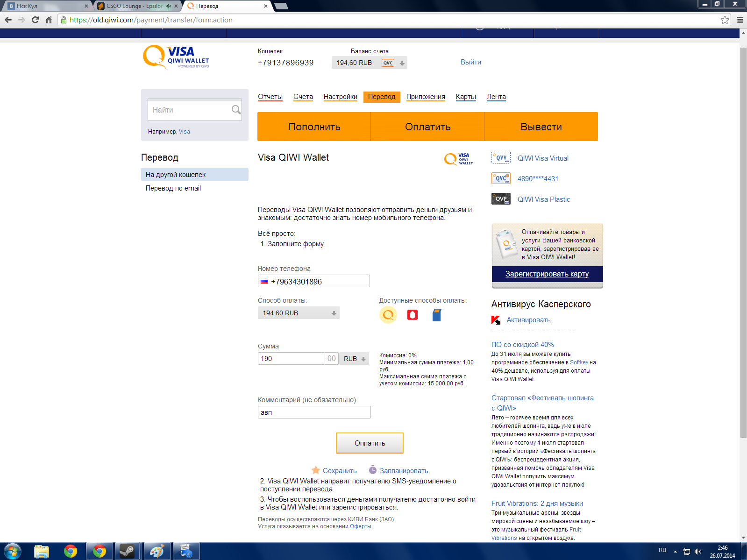Click the volume icon in system tray
The image size is (747, 560).
click(698, 552)
